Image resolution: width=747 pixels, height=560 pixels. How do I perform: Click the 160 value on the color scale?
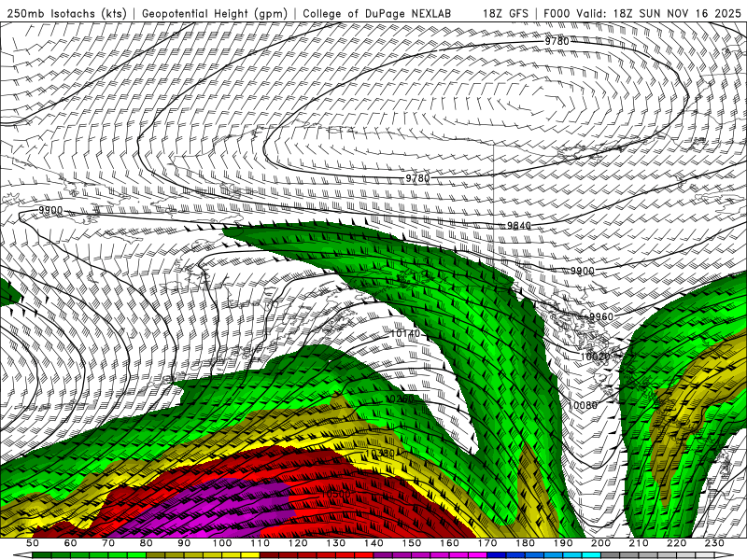tap(449, 543)
